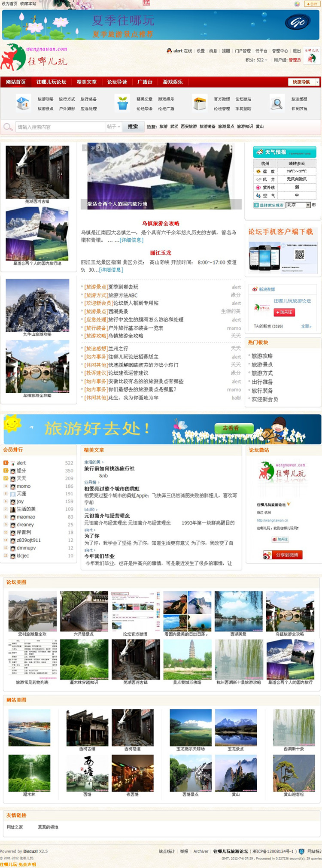The width and height of the screenshot is (322, 868).
Task: Select slide number 3 on the slideshow
Action: tap(99, 148)
